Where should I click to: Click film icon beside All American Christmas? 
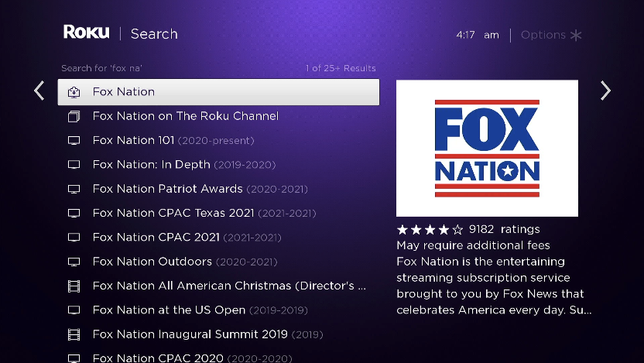coord(74,286)
